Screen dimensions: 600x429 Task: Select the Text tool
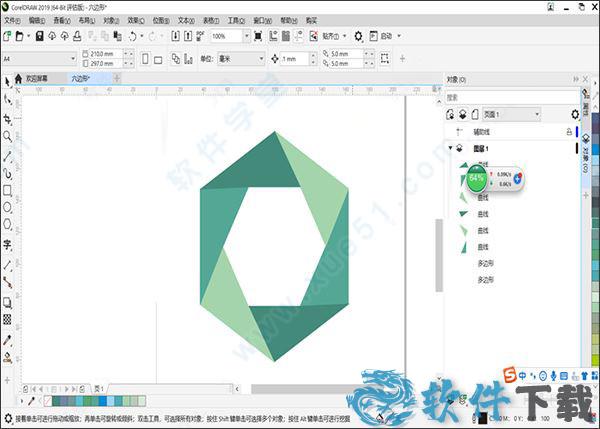click(7, 244)
